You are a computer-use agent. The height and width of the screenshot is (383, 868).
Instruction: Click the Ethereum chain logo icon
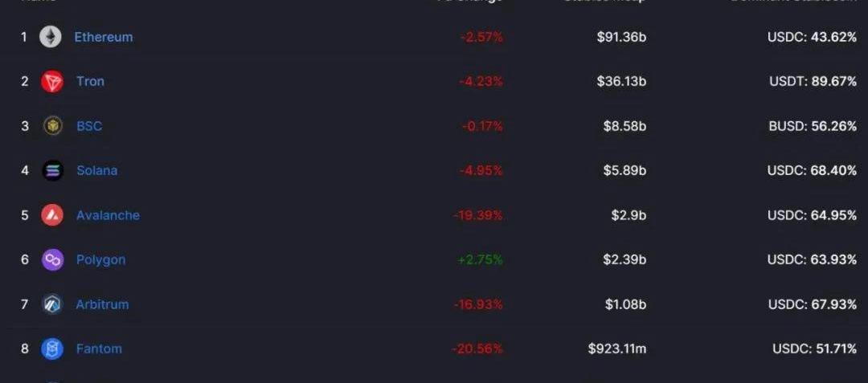51,37
